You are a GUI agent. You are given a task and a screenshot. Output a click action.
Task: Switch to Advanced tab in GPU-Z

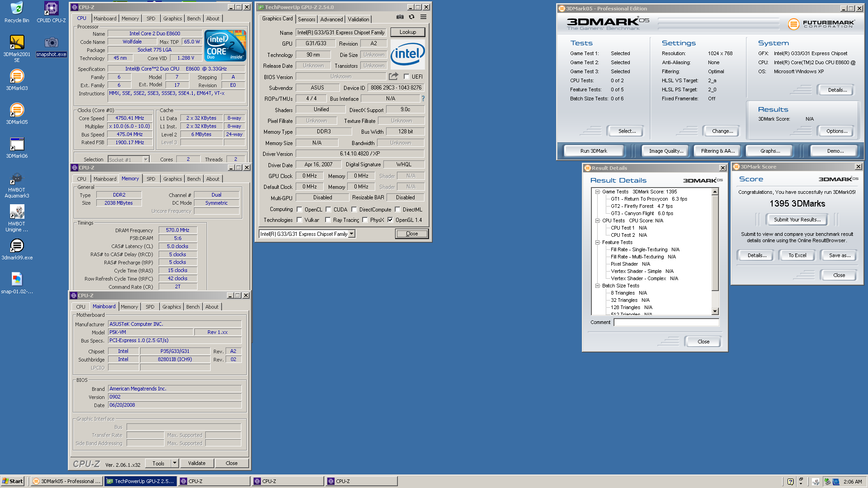[x=331, y=19]
